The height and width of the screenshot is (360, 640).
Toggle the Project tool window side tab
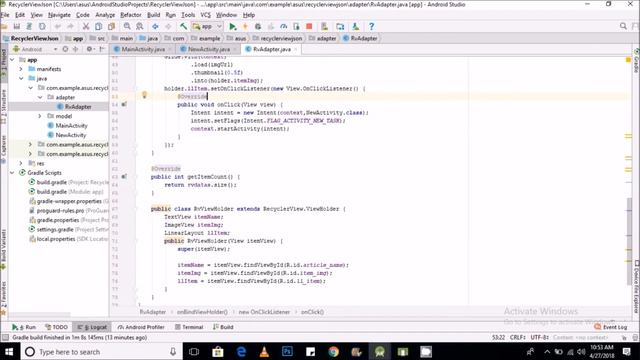(4, 64)
